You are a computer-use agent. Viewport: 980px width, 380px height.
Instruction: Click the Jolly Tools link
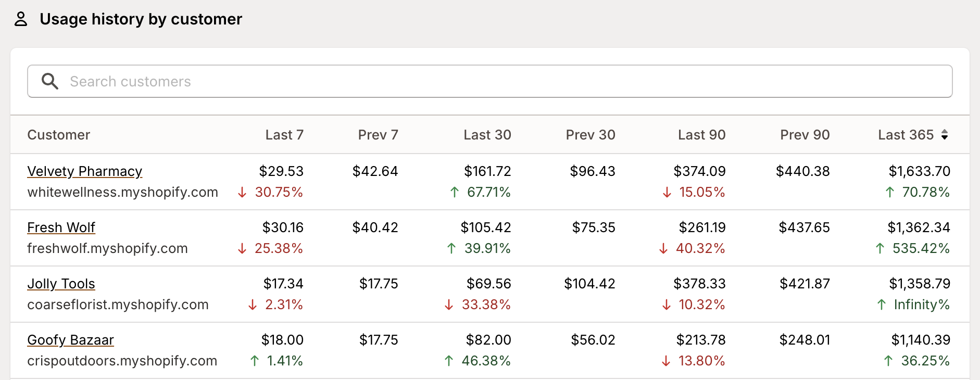pos(60,284)
